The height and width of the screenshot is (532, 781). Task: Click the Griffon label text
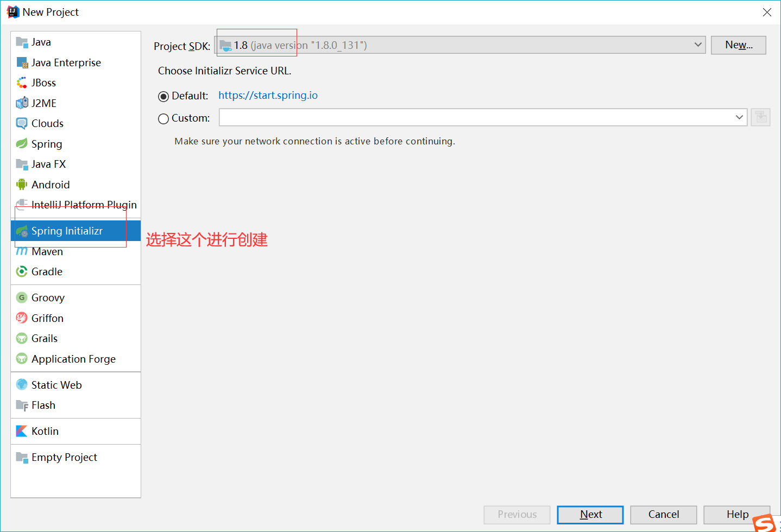pos(47,318)
